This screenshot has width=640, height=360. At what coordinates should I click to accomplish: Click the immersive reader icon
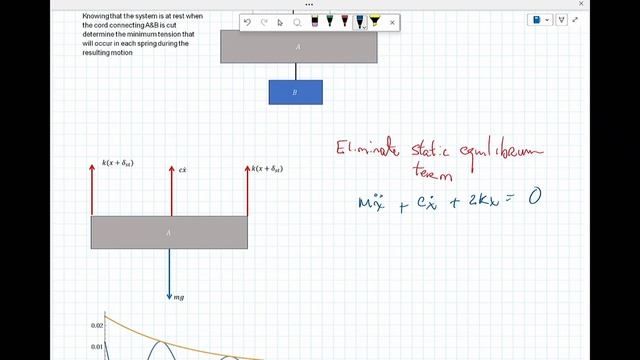click(x=562, y=20)
